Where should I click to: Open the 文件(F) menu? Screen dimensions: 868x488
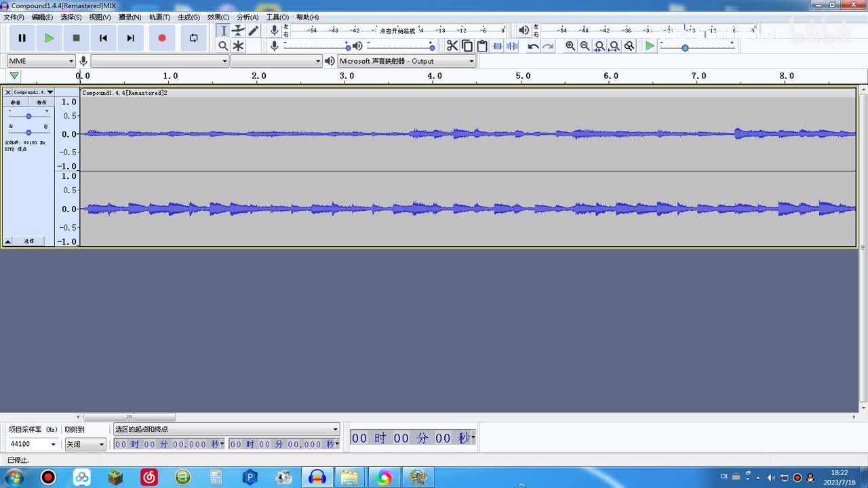click(14, 17)
